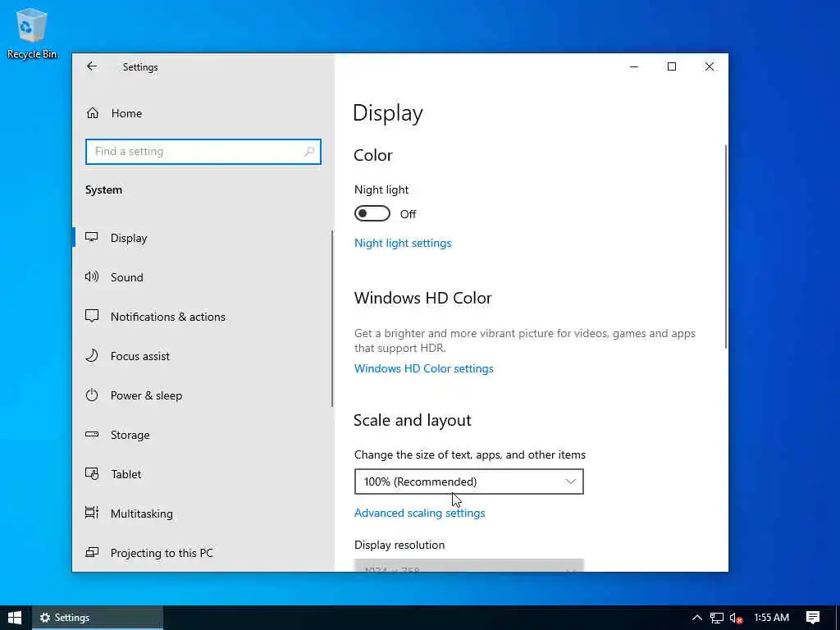The image size is (840, 630).
Task: Open the Recycle Bin desktop icon
Action: coord(32,33)
